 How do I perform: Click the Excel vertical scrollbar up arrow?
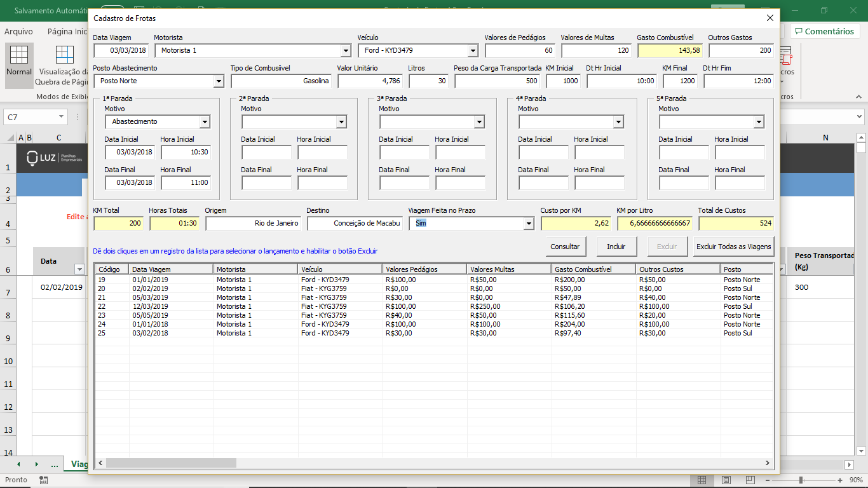[x=861, y=137]
